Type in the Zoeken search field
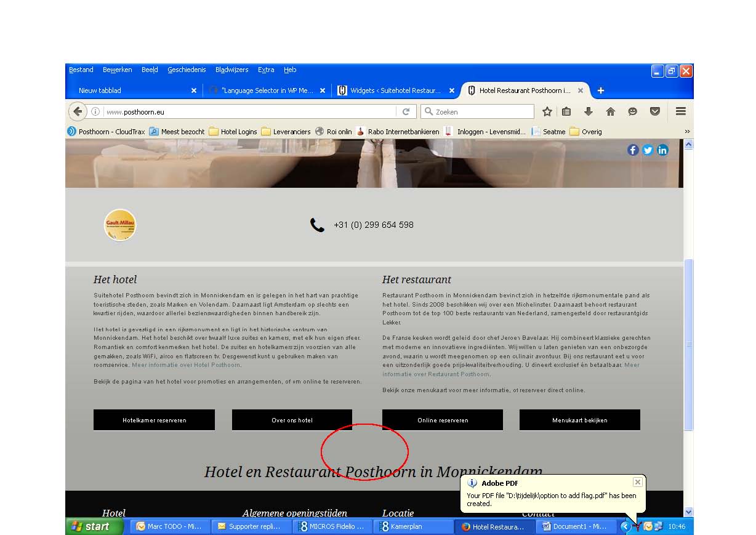The height and width of the screenshot is (535, 756). [477, 111]
